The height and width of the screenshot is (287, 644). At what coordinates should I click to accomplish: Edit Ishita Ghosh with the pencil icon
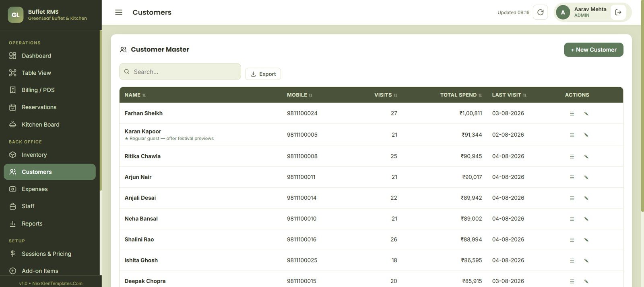(586, 261)
